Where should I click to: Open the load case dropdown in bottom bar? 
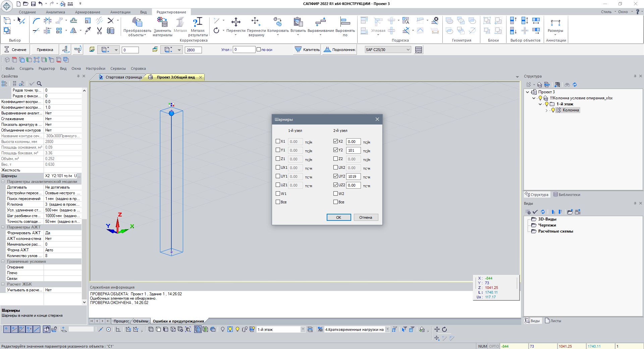click(387, 330)
